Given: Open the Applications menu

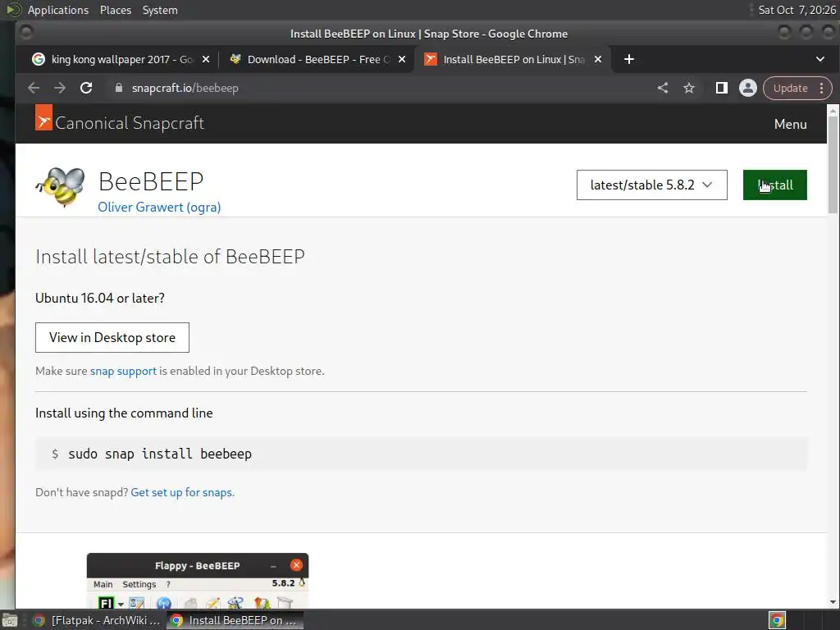Looking at the screenshot, I should point(58,10).
